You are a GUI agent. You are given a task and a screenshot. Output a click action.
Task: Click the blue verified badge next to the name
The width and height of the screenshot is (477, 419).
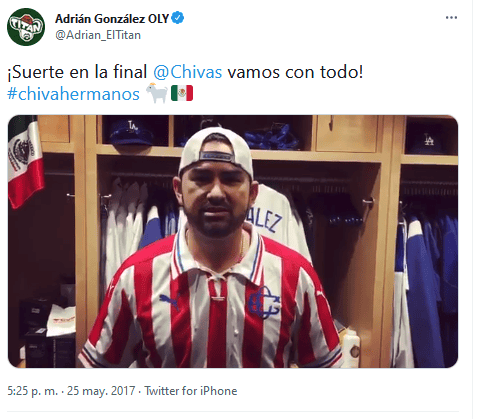click(178, 18)
